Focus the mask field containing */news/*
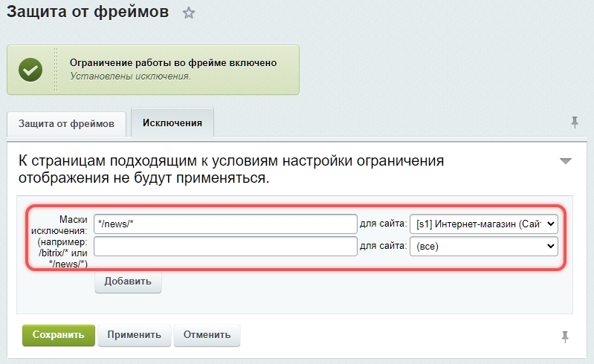This screenshot has width=594, height=364. 225,224
